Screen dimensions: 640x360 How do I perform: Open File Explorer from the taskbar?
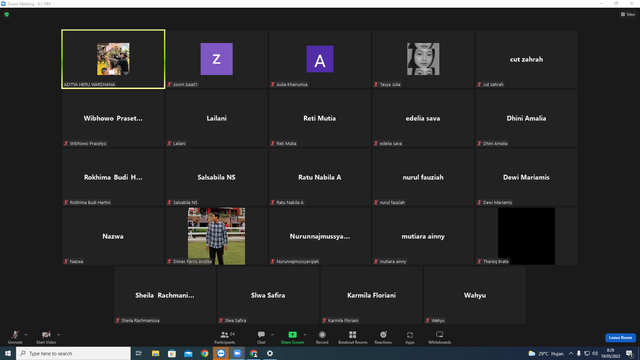click(x=156, y=353)
